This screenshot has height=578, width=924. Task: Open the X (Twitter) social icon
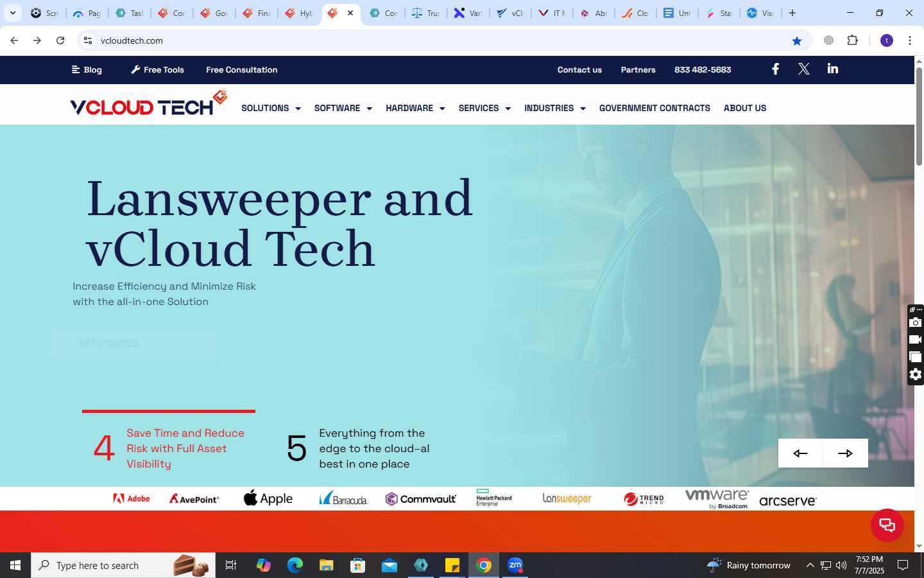[803, 69]
